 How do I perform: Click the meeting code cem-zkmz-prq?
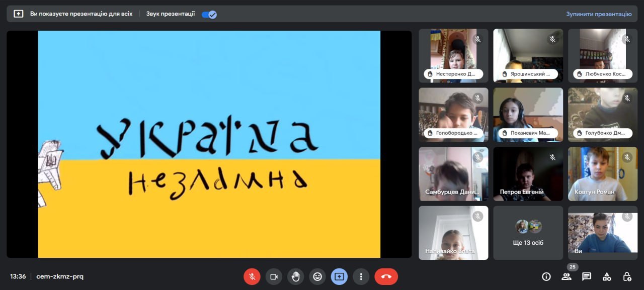pyautogui.click(x=60, y=276)
